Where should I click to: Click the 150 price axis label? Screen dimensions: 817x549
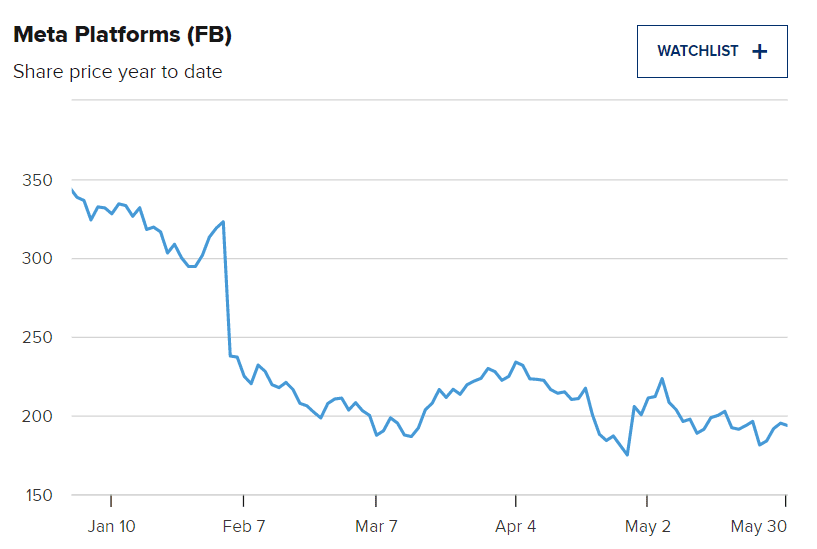pos(35,495)
